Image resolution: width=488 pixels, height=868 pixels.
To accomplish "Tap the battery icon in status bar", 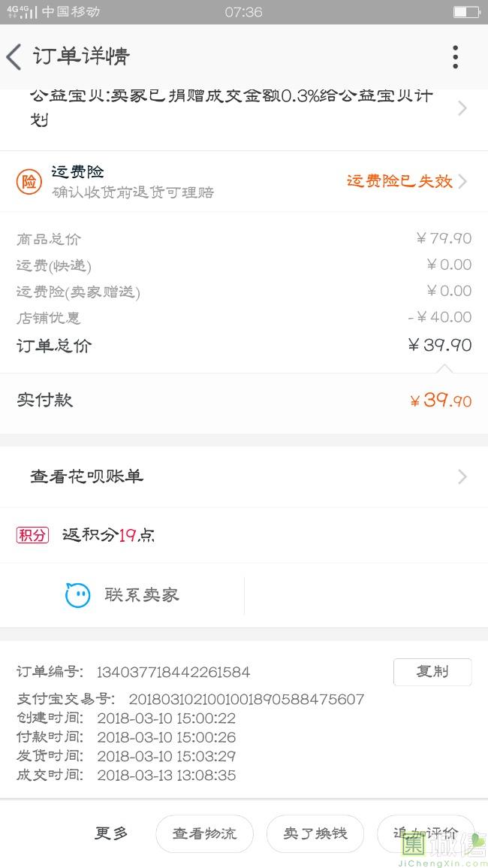I will (465, 12).
